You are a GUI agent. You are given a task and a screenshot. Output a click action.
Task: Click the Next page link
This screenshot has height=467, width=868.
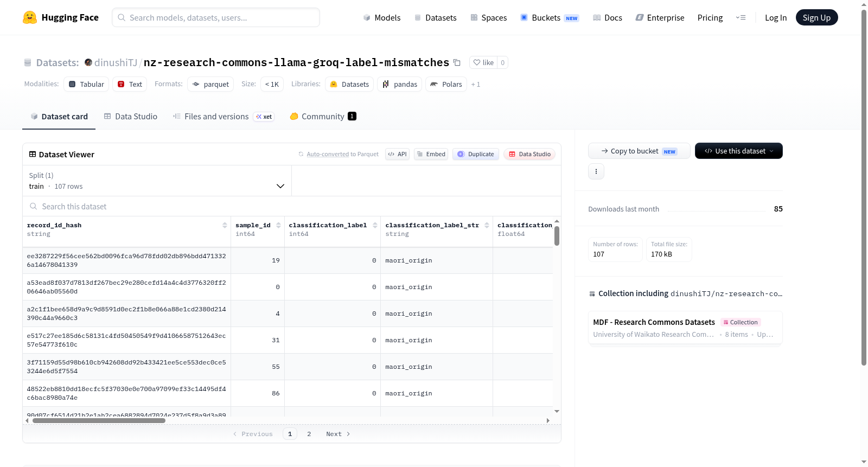click(338, 434)
